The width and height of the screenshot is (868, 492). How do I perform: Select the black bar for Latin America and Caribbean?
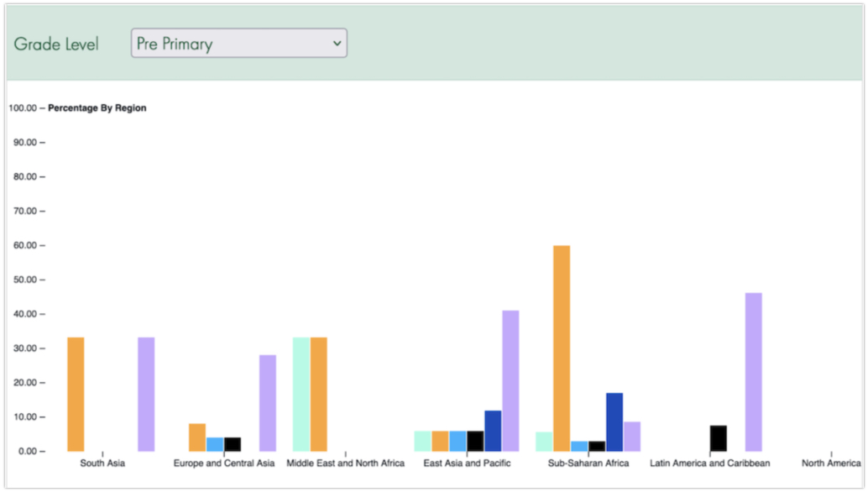[x=719, y=438]
